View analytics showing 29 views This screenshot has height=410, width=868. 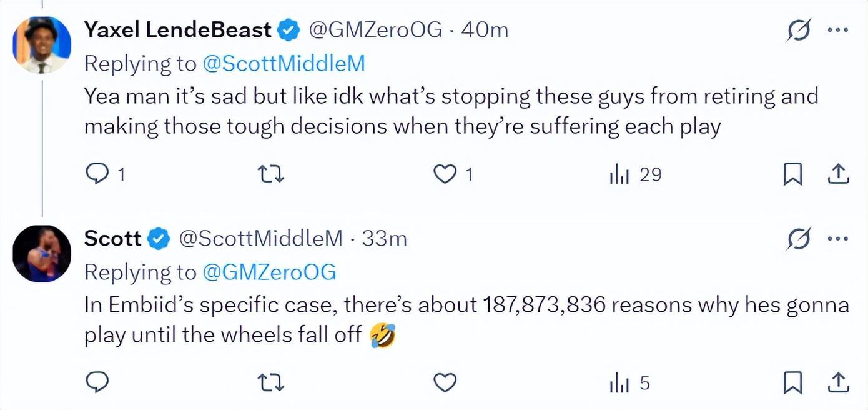[635, 174]
